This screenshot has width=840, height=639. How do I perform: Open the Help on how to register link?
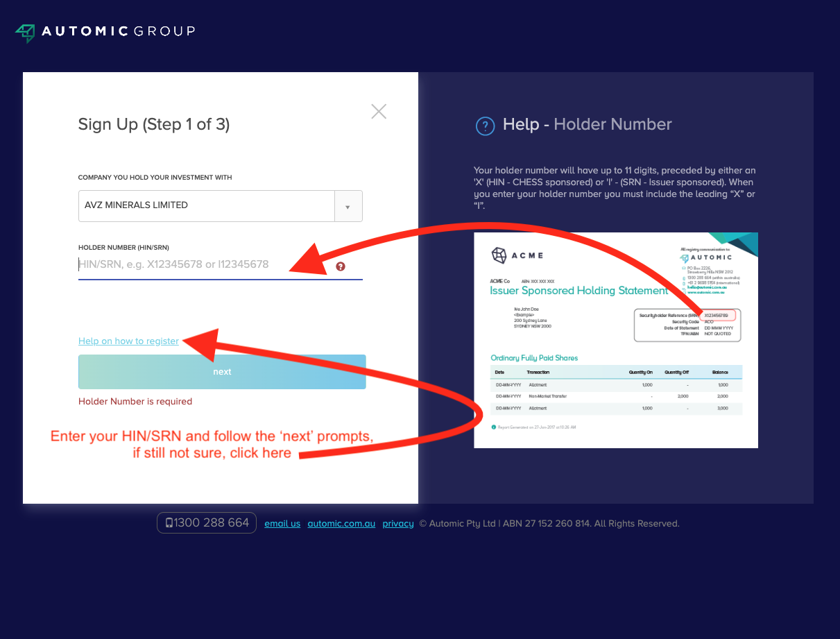(x=128, y=341)
